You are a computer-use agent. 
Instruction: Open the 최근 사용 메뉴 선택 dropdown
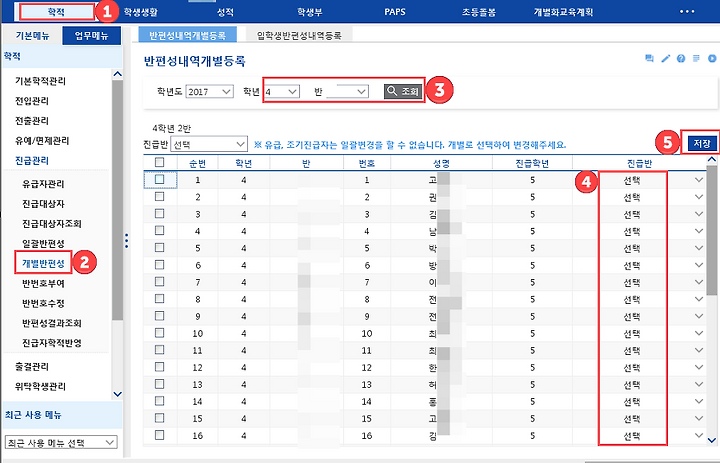pyautogui.click(x=61, y=443)
